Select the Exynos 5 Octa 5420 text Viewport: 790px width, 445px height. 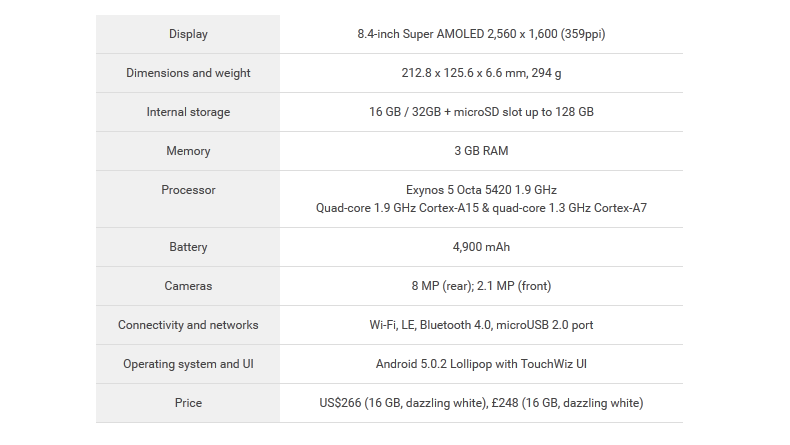click(458, 190)
